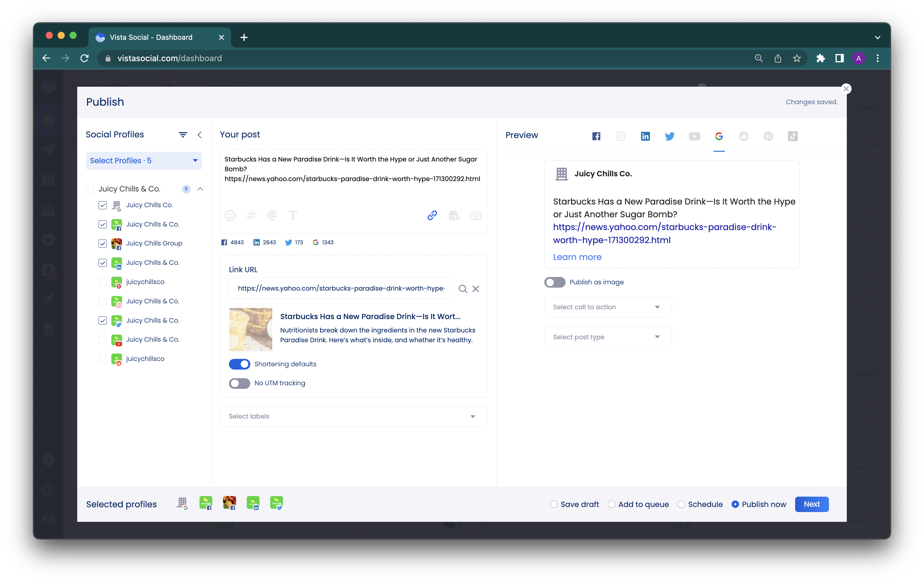Click the Starbucks drink link thumbnail
Viewport: 924px width, 583px height.
(251, 329)
